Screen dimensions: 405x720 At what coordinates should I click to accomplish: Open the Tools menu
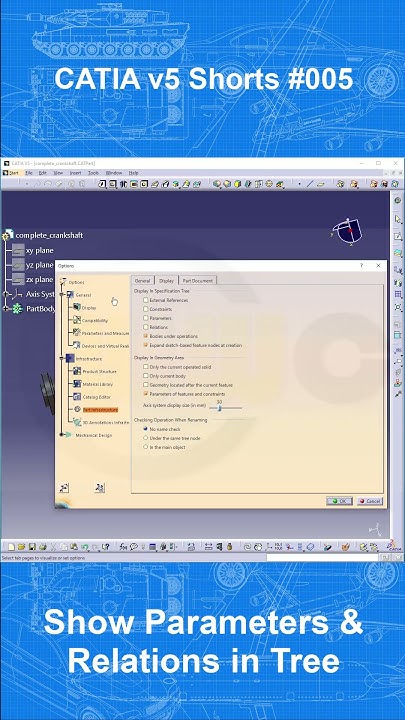94,173
